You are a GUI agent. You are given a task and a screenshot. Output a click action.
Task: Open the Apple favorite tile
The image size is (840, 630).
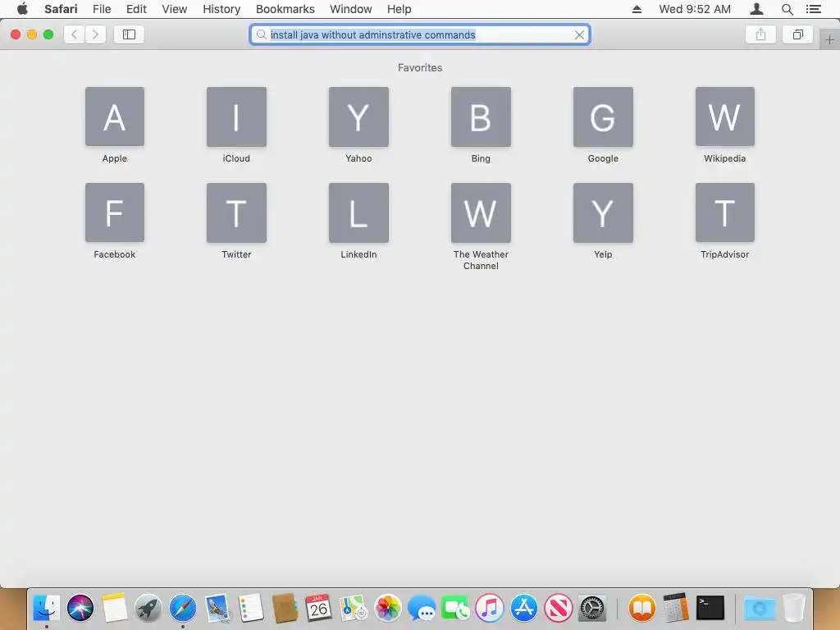click(x=115, y=116)
